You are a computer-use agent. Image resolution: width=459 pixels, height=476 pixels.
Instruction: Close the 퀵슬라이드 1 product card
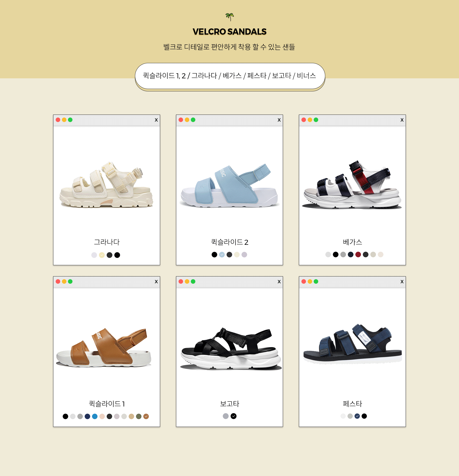[x=156, y=282]
